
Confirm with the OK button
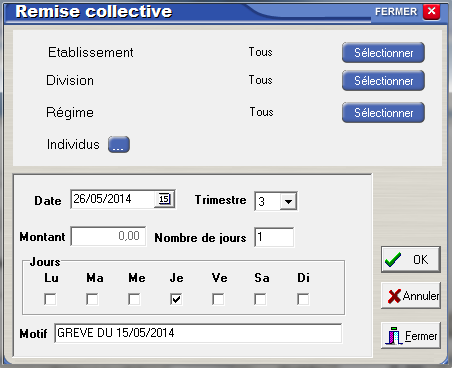[x=411, y=260]
